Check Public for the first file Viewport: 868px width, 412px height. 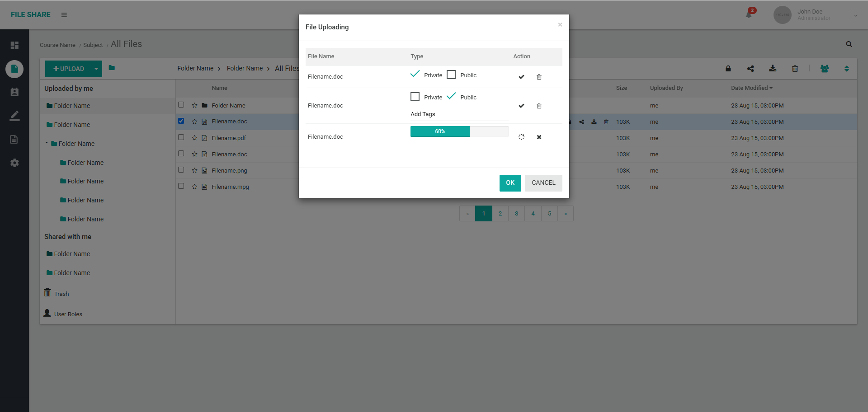tap(451, 75)
